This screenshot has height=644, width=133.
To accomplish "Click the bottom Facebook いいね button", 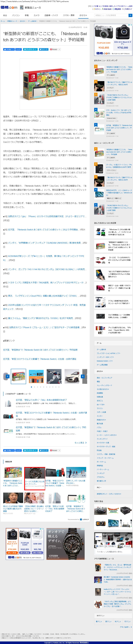I will (9, 450).
